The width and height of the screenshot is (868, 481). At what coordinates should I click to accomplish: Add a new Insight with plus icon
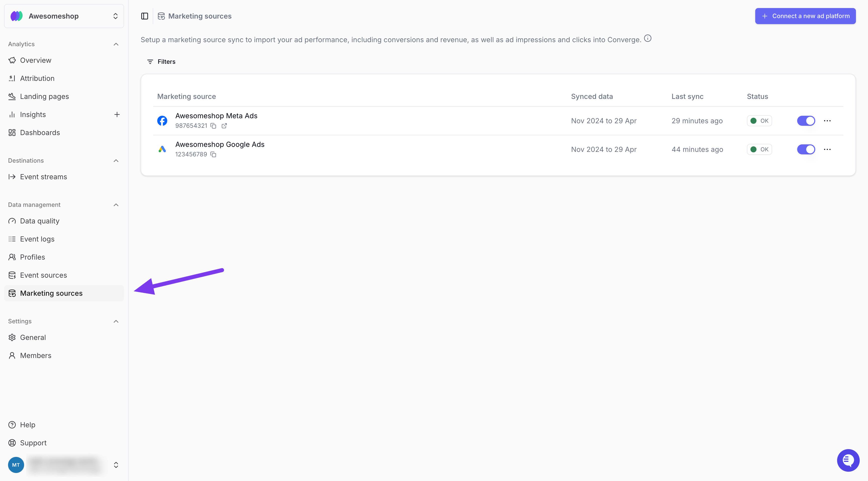[x=117, y=114]
